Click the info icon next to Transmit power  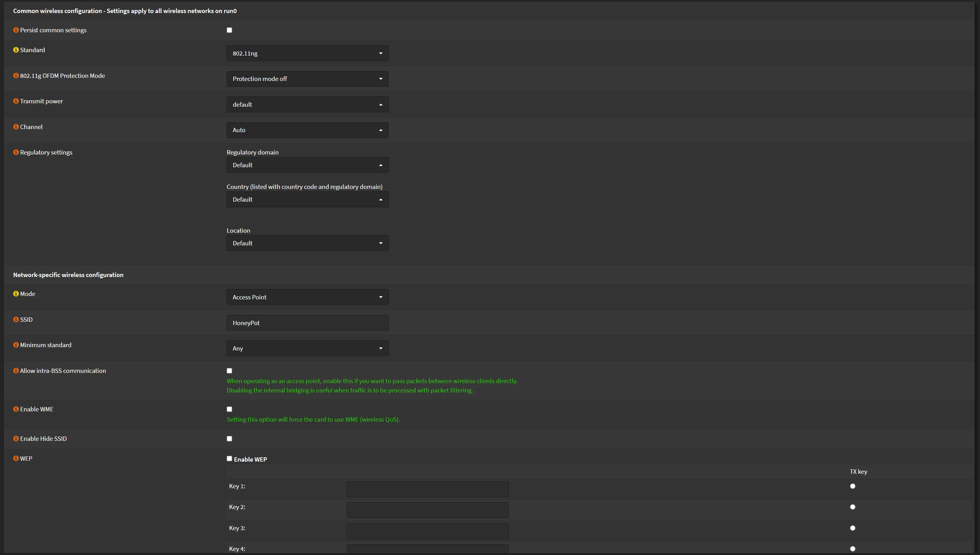tap(16, 101)
